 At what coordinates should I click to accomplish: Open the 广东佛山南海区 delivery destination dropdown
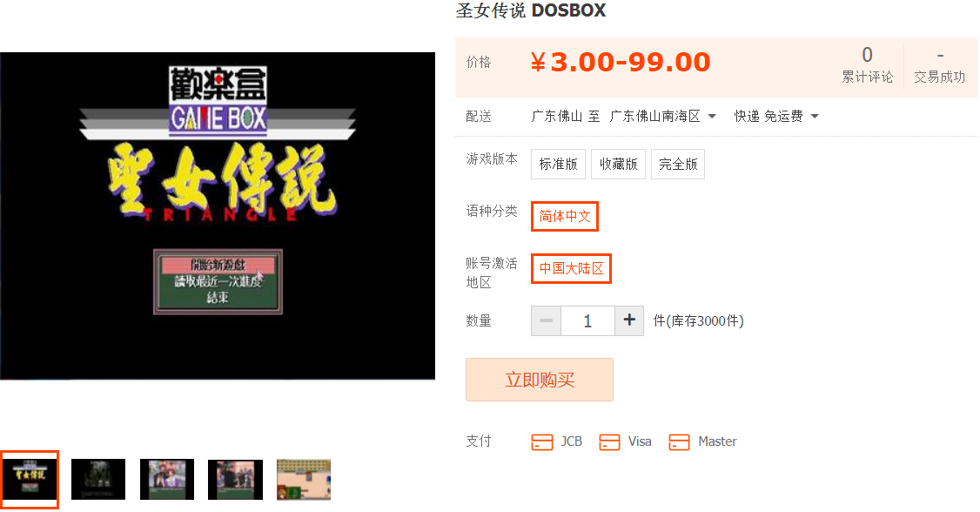pyautogui.click(x=662, y=117)
